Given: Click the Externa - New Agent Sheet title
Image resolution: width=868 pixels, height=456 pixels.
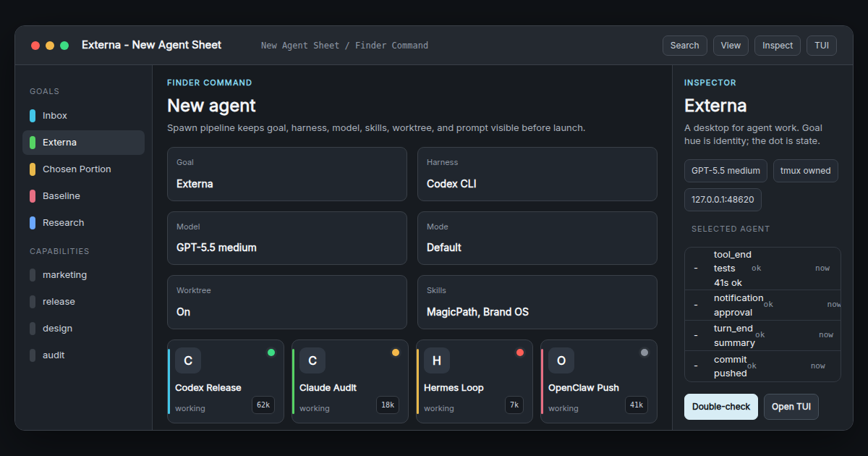Looking at the screenshot, I should coord(152,45).
